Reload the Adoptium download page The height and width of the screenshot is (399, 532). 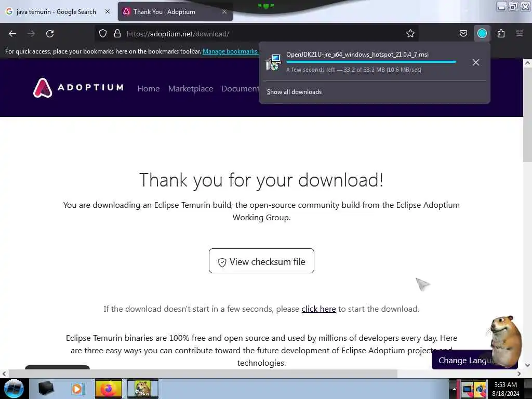[50, 34]
